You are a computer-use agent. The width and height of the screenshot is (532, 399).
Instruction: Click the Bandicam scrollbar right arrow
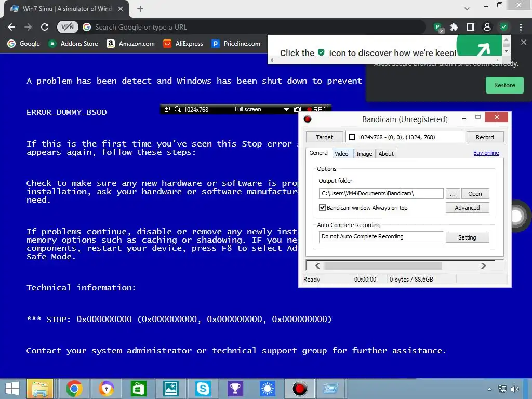click(483, 265)
